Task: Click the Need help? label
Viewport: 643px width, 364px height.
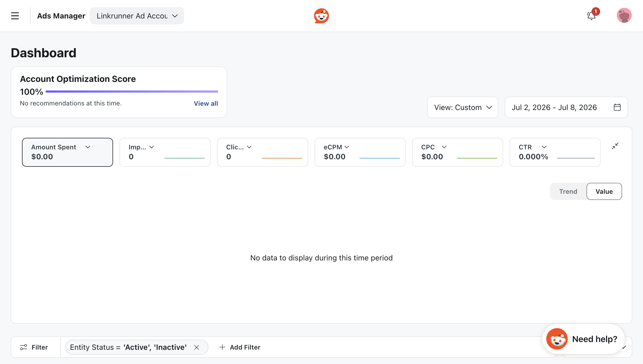Action: point(595,339)
